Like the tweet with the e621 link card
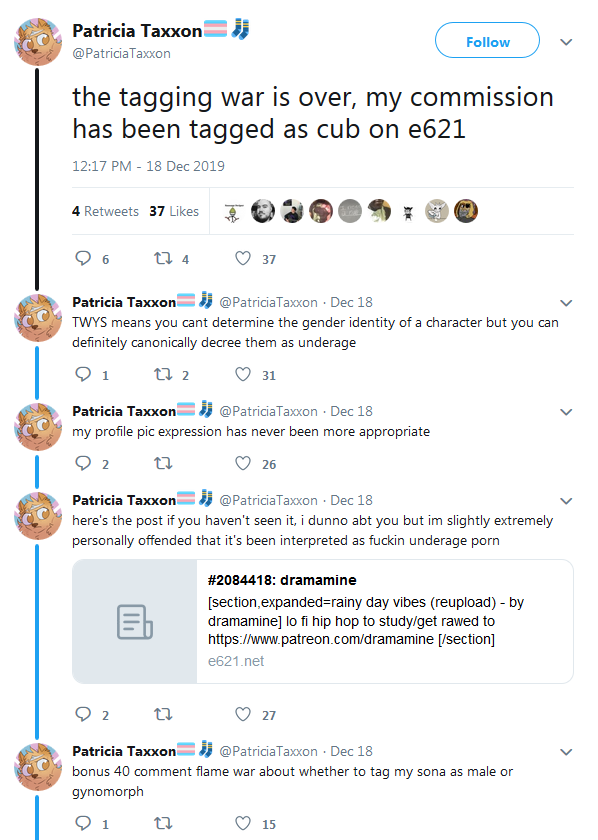Viewport: 598px width, 840px height. pos(243,714)
